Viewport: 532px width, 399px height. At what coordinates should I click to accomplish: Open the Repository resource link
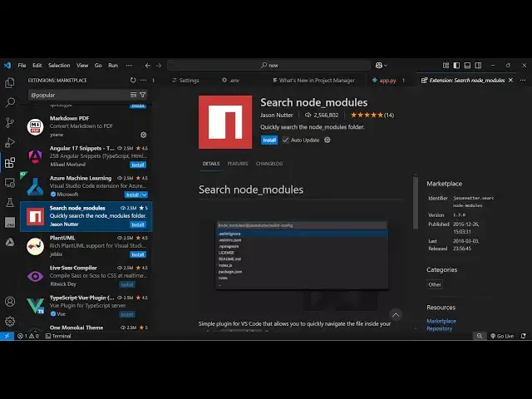(440, 328)
